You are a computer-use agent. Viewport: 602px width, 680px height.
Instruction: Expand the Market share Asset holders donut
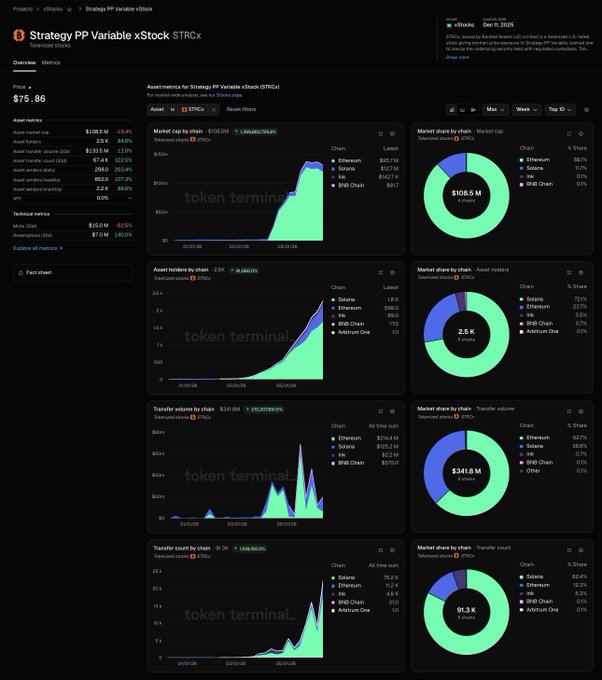coord(569,273)
